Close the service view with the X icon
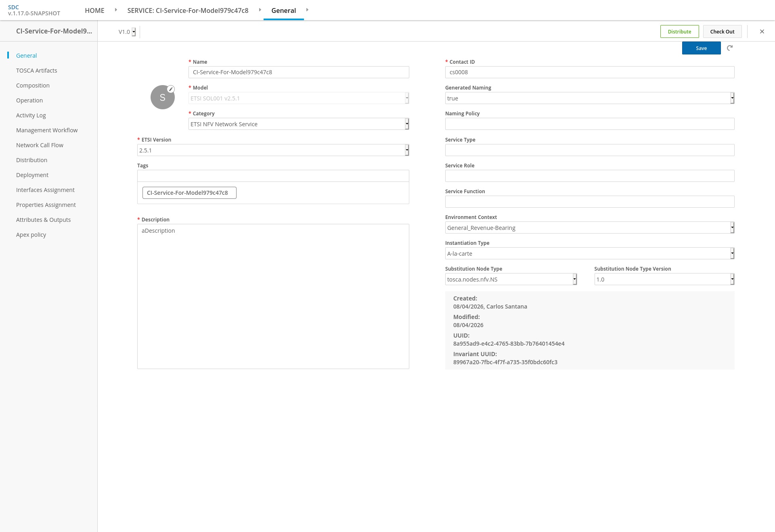The height and width of the screenshot is (532, 775). pyautogui.click(x=762, y=31)
